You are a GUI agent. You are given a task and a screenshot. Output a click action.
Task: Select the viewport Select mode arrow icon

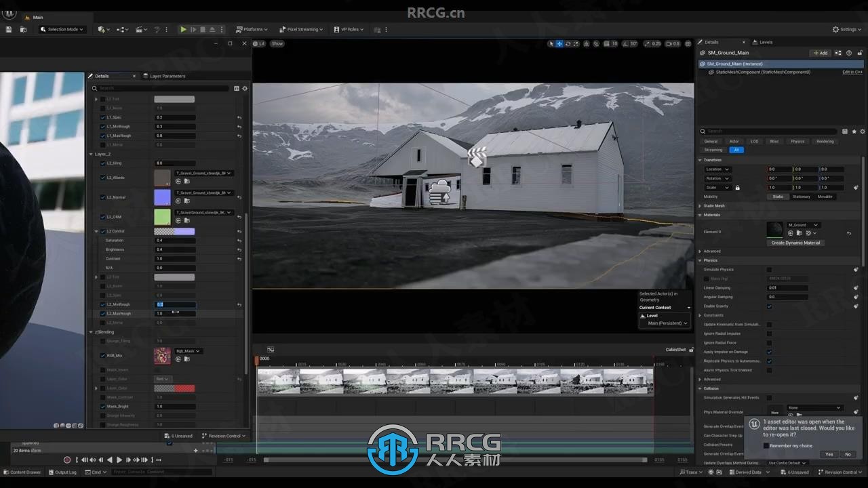pyautogui.click(x=551, y=43)
